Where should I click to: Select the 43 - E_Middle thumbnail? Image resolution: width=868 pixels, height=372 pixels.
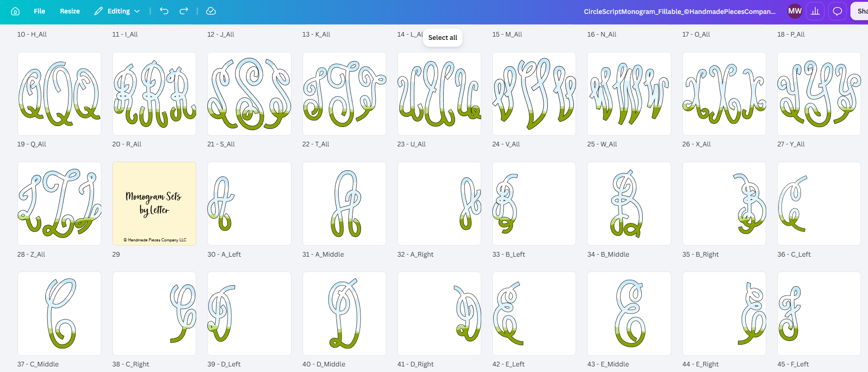click(x=629, y=314)
